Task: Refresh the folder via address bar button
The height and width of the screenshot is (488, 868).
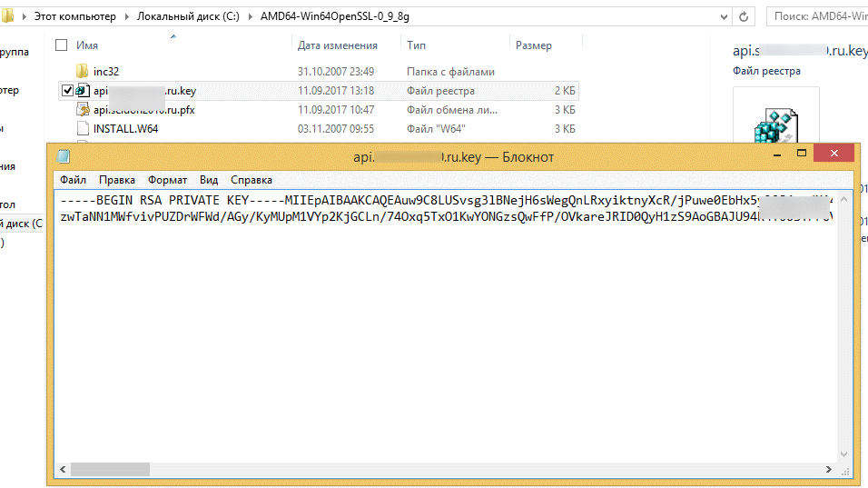Action: pyautogui.click(x=744, y=16)
